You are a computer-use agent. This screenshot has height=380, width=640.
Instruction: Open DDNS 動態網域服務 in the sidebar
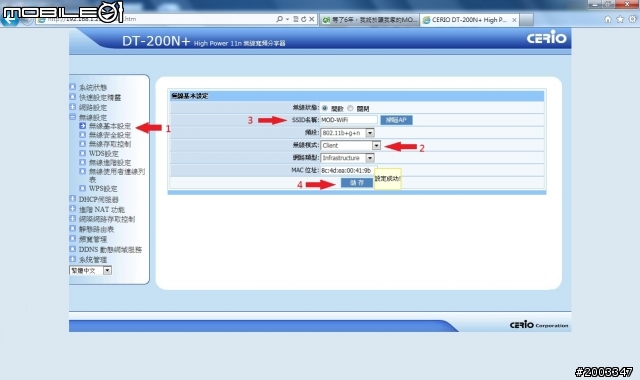coord(110,249)
